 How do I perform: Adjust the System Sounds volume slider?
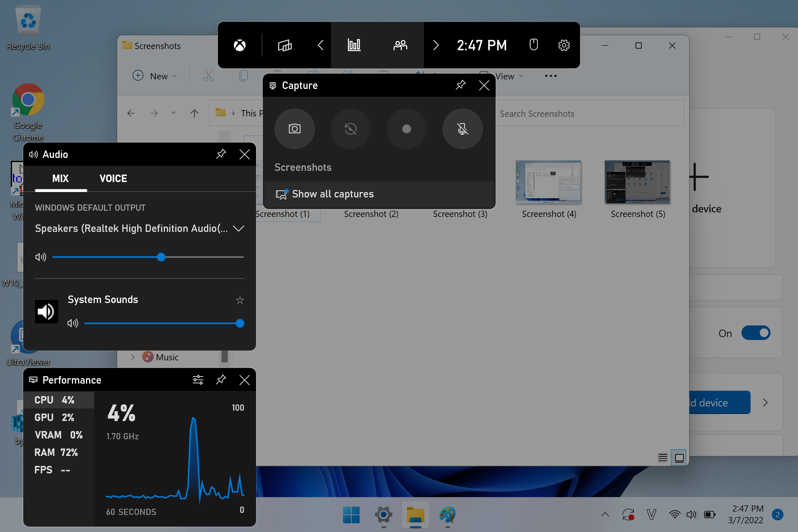164,323
